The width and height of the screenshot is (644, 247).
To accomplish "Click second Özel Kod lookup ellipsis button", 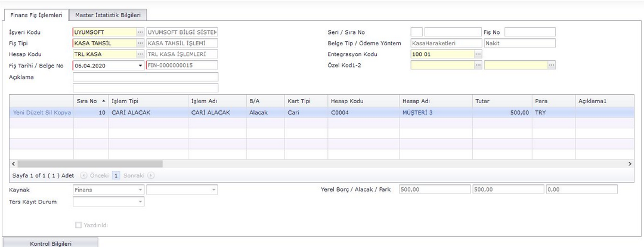I will [552, 65].
